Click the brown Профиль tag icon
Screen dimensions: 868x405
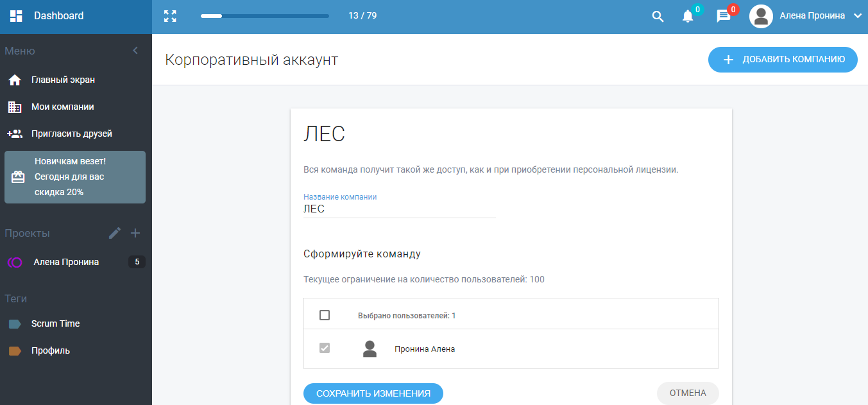[x=15, y=351]
